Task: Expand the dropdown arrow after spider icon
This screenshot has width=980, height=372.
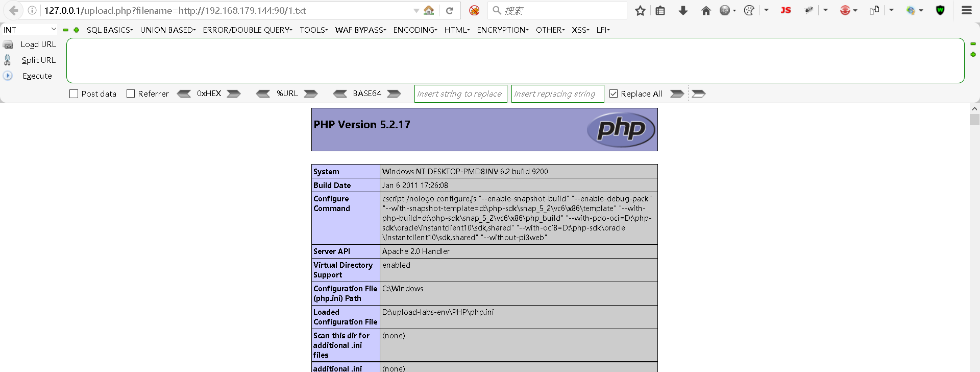Action: click(825, 10)
